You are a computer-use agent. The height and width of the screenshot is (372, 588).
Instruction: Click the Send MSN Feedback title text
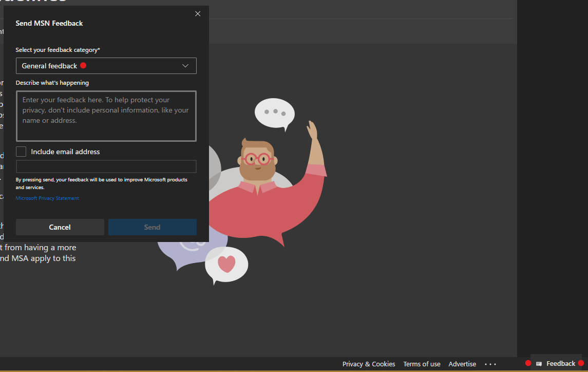pyautogui.click(x=49, y=23)
